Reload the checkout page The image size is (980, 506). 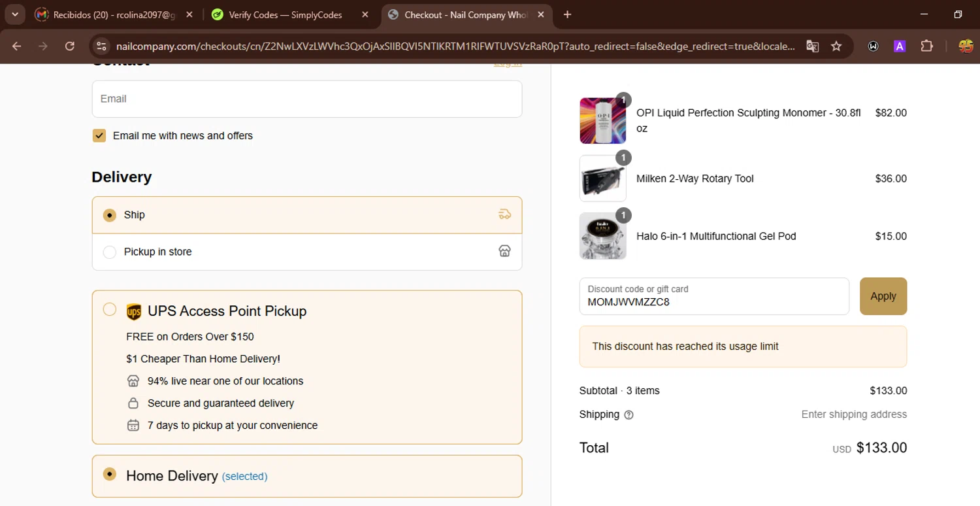pyautogui.click(x=70, y=46)
